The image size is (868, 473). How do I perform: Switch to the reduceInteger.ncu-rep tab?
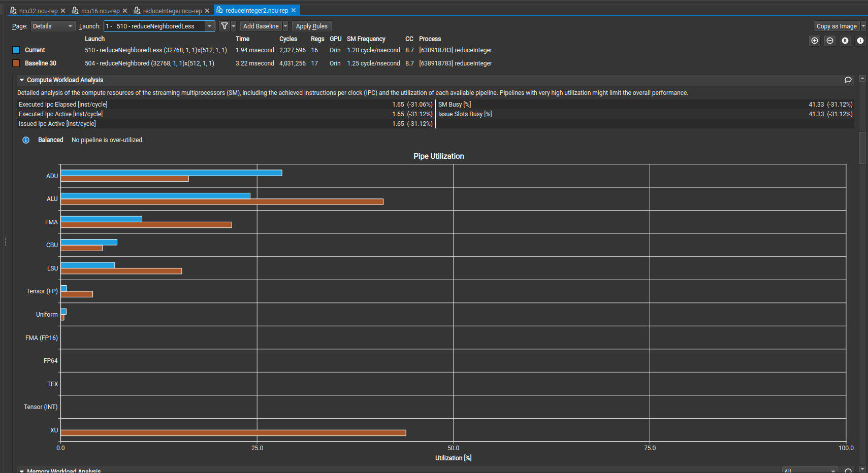pyautogui.click(x=172, y=11)
